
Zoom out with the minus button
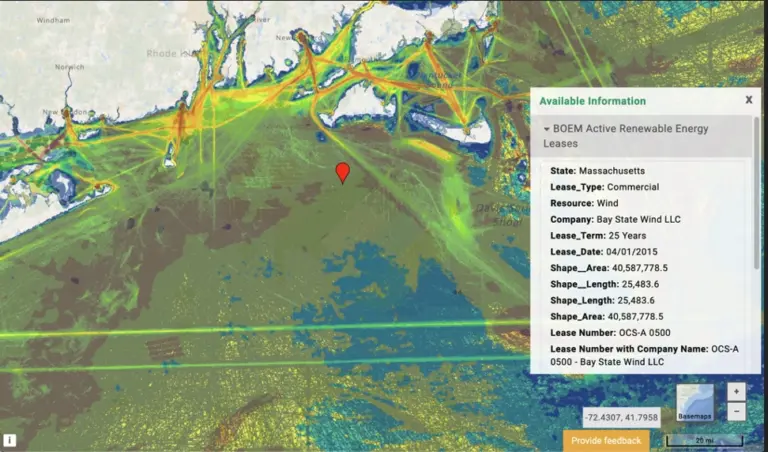[x=737, y=411]
